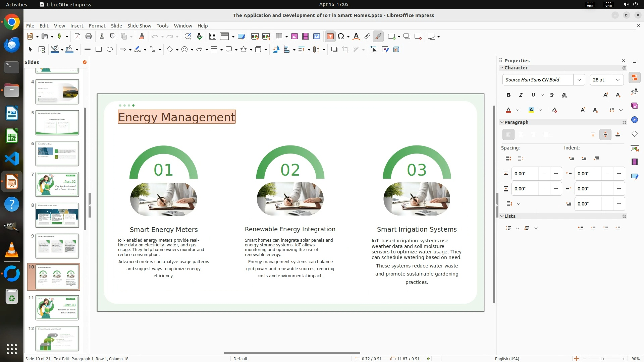The width and height of the screenshot is (644, 362).
Task: Select the Rectangle drawing tool
Action: click(99, 50)
